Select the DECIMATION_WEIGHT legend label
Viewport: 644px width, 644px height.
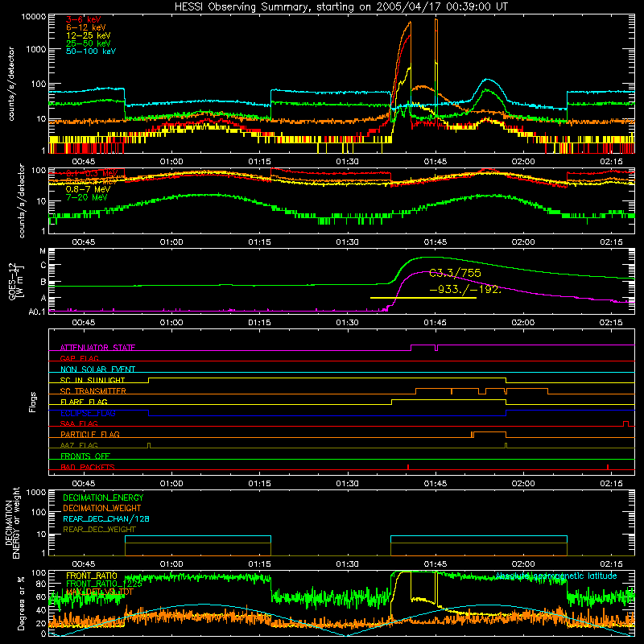(x=102, y=508)
